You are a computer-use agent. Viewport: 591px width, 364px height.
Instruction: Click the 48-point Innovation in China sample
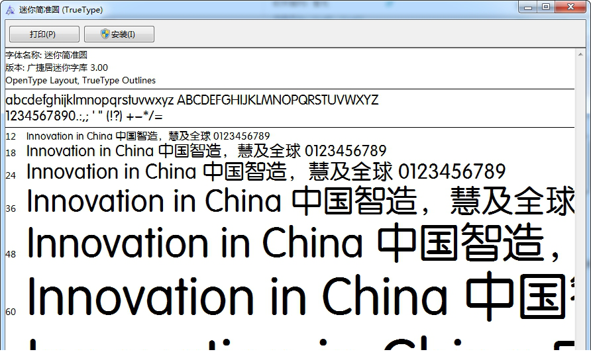[294, 243]
